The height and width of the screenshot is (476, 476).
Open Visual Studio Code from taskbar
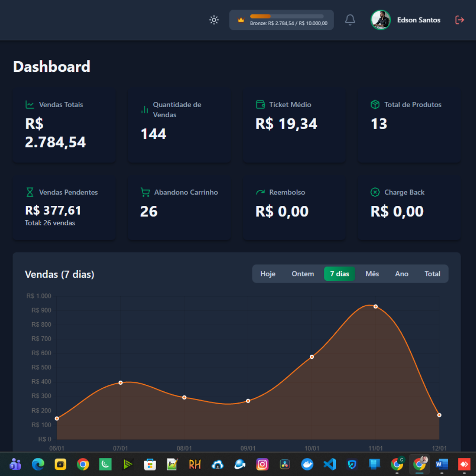(329, 464)
